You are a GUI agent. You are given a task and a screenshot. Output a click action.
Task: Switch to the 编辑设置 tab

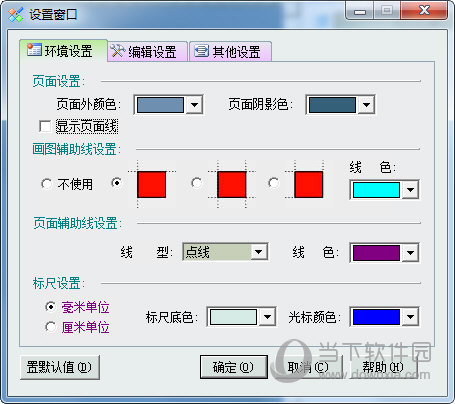pyautogui.click(x=147, y=52)
